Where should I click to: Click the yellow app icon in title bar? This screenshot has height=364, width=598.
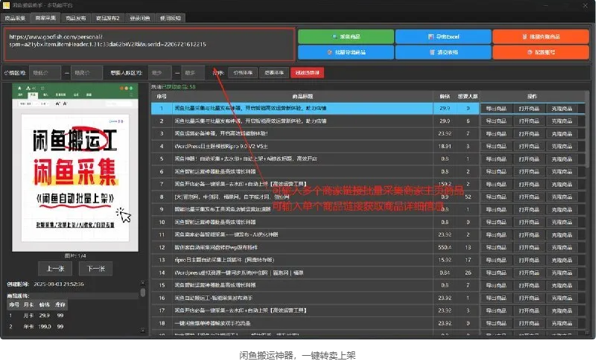click(x=6, y=5)
